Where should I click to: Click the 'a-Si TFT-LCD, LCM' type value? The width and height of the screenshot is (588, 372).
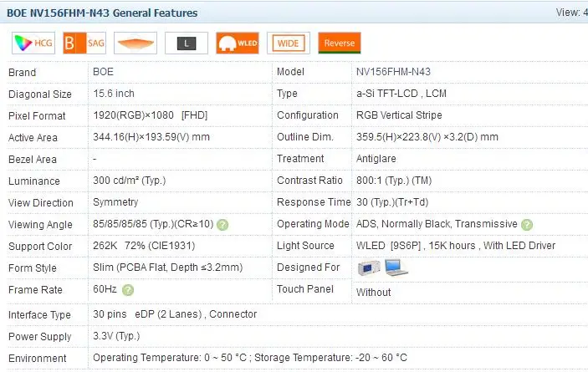click(x=401, y=94)
